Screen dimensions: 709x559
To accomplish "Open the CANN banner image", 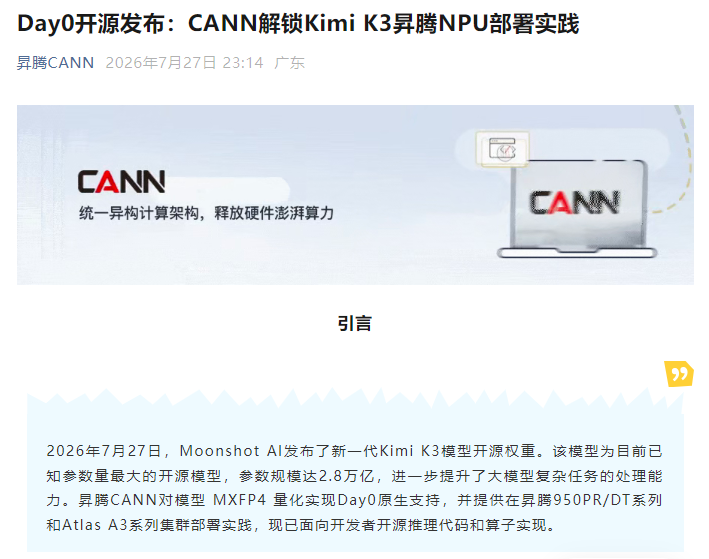I will click(x=355, y=195).
